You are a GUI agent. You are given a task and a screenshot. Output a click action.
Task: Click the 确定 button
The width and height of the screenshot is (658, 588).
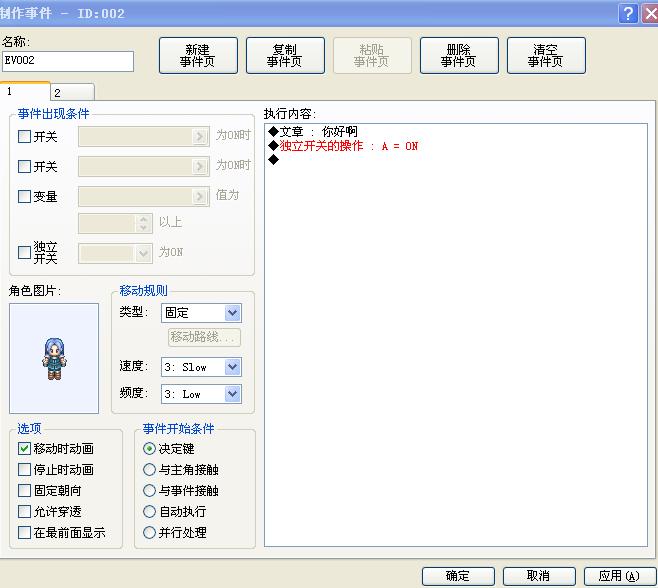coord(458,576)
